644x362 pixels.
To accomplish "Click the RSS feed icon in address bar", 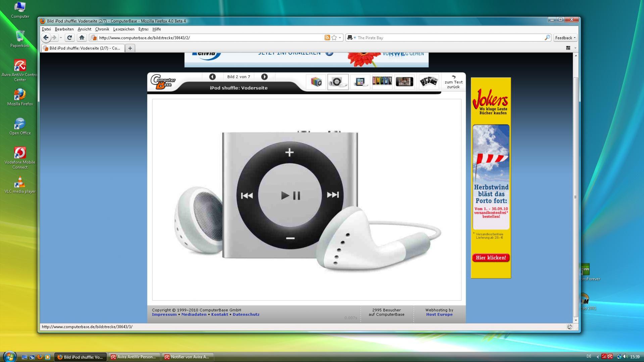I will (327, 38).
